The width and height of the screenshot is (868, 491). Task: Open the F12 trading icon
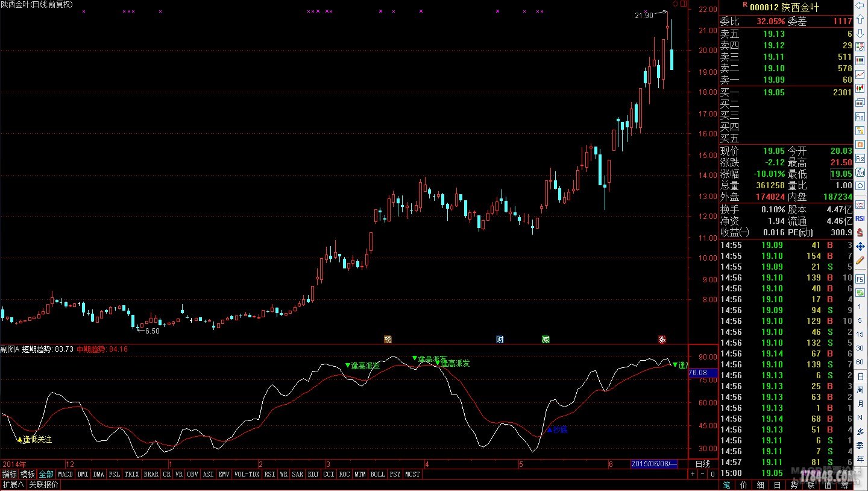click(x=860, y=159)
